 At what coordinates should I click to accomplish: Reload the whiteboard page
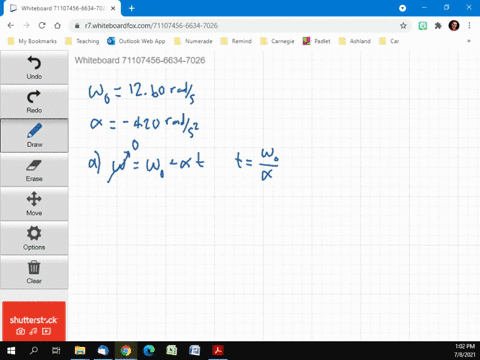point(42,26)
